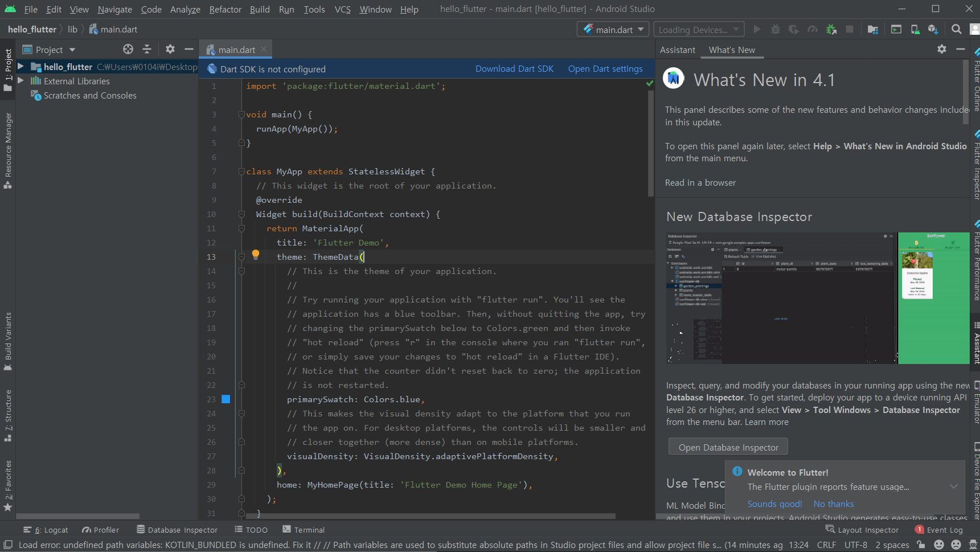Collapse build method fold marker line 10
The image size is (980, 552).
[241, 214]
